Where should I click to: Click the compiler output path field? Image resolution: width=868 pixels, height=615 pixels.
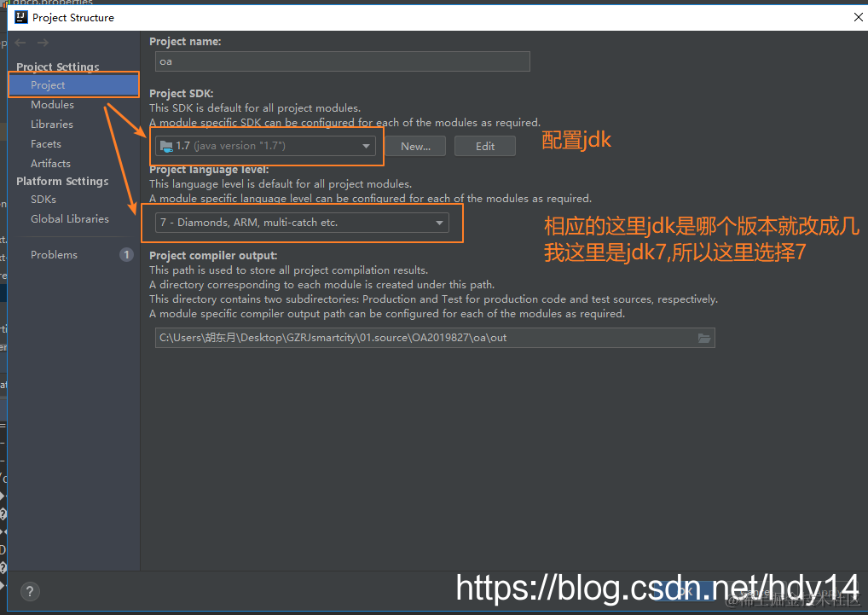coord(435,338)
